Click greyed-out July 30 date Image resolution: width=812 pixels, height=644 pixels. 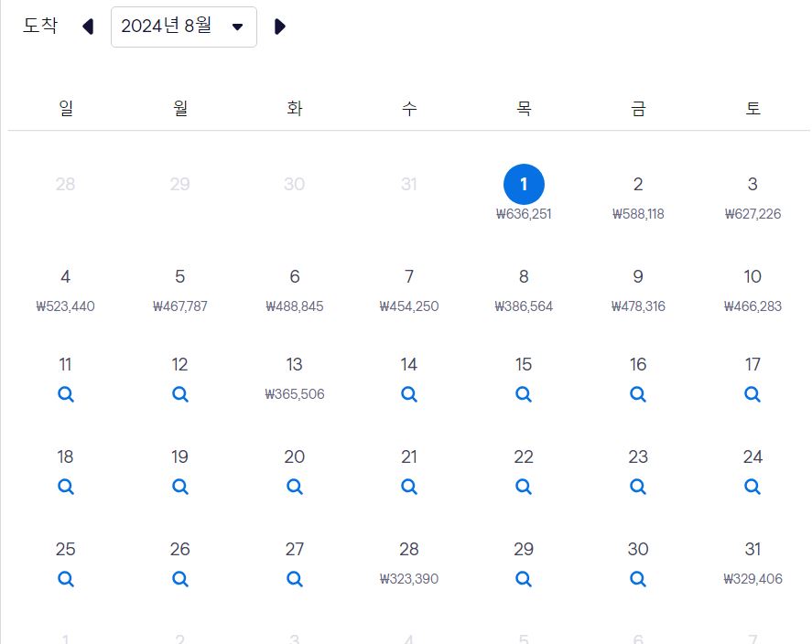(x=294, y=184)
